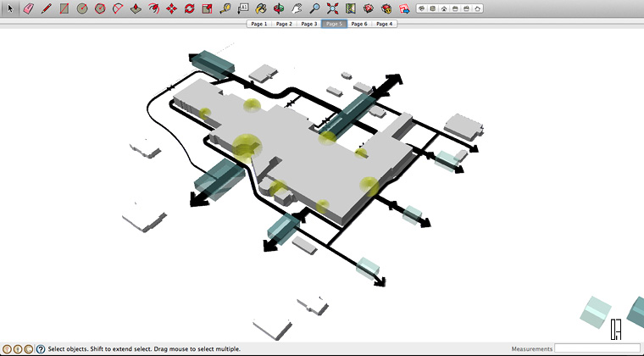Image resolution: width=644 pixels, height=356 pixels.
Task: Click the Zoom Extents tool
Action: click(x=332, y=8)
